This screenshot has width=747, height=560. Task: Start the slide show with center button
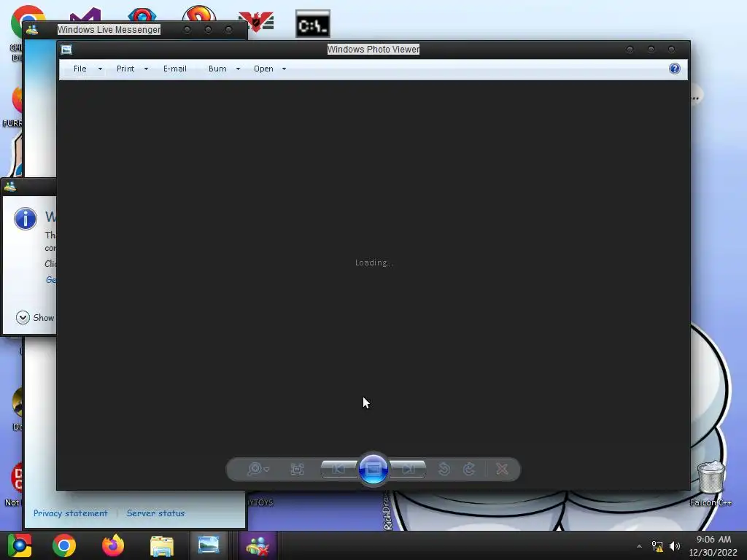point(373,469)
